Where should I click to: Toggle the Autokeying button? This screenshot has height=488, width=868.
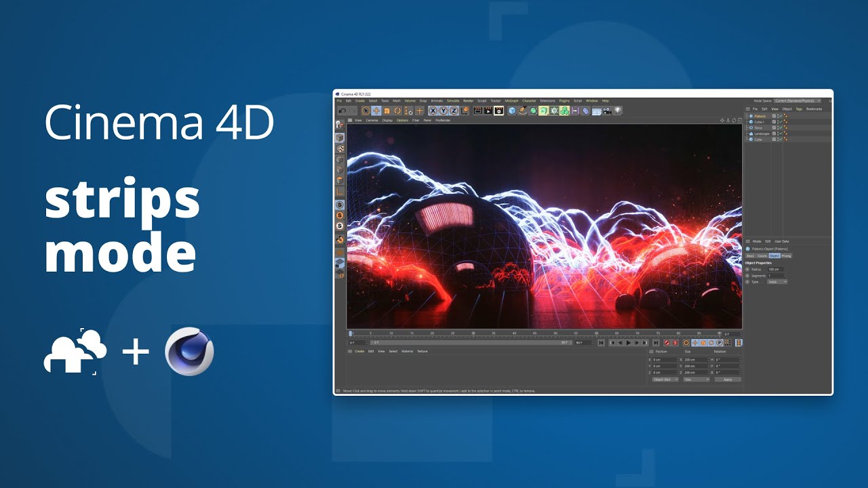tap(675, 343)
